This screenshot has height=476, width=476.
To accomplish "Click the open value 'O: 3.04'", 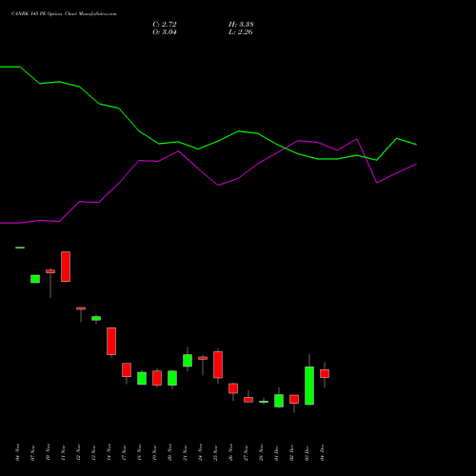I will (x=165, y=32).
